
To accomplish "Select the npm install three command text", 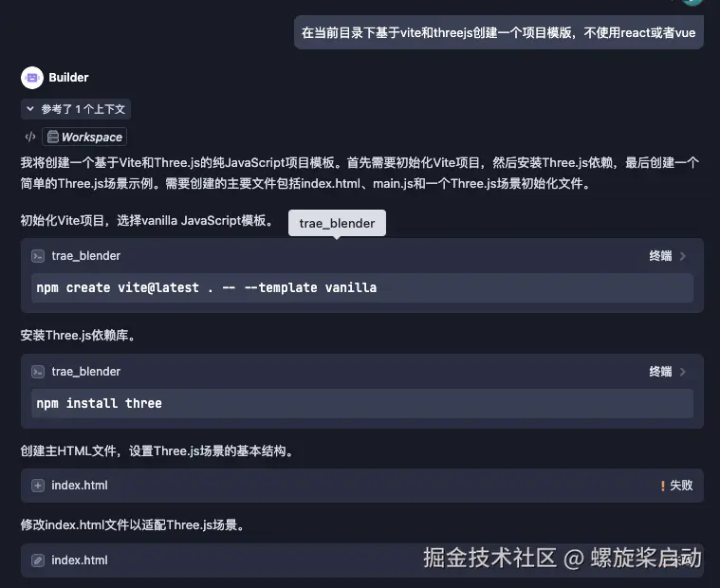I will pos(100,403).
